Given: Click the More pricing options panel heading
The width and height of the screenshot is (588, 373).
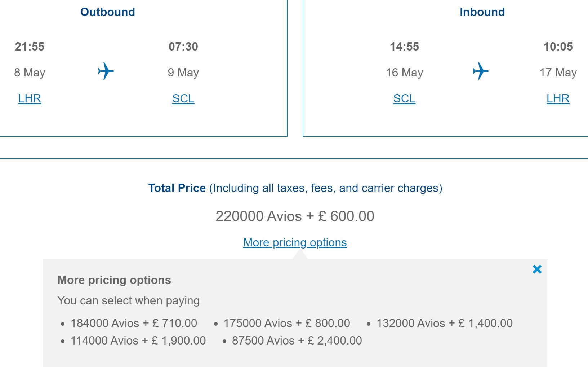Looking at the screenshot, I should [x=114, y=280].
